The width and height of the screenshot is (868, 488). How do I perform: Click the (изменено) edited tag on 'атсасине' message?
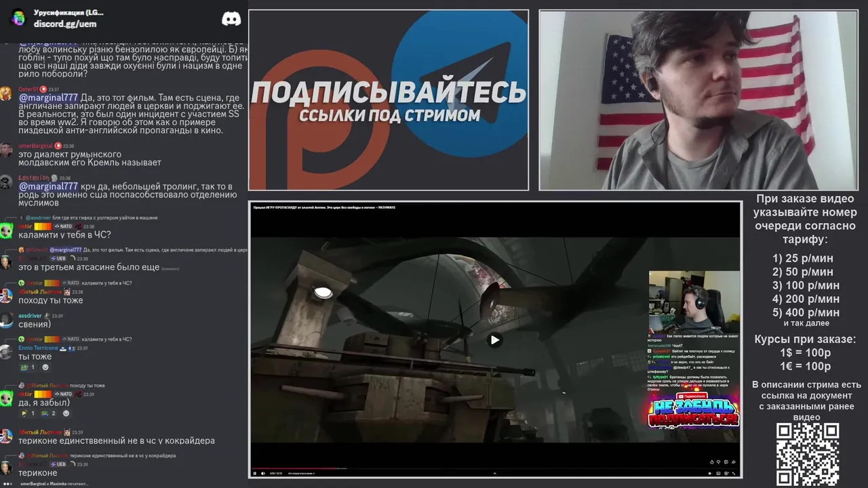click(170, 268)
